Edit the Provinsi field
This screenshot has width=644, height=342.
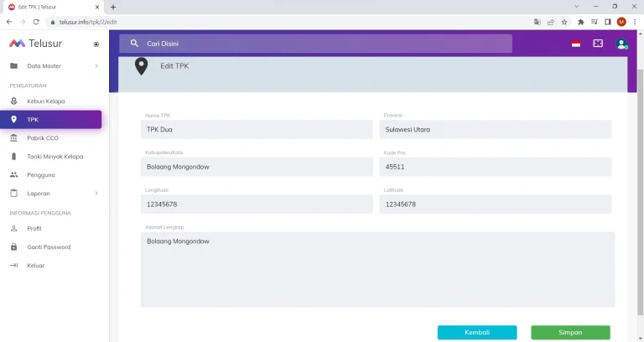(x=496, y=129)
